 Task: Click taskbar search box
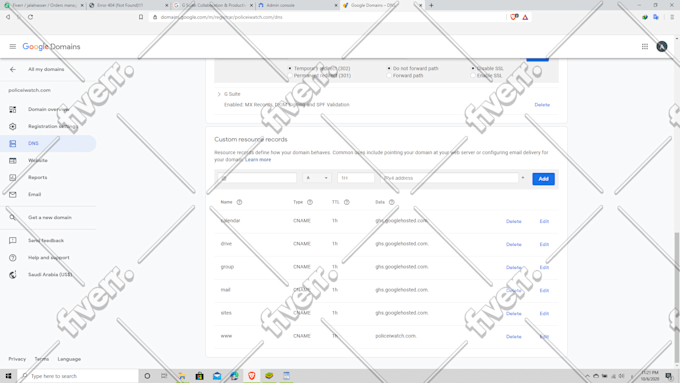pyautogui.click(x=78, y=376)
